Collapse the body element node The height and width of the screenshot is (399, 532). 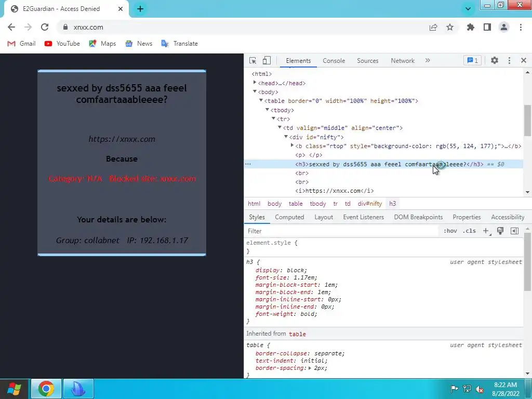(255, 91)
